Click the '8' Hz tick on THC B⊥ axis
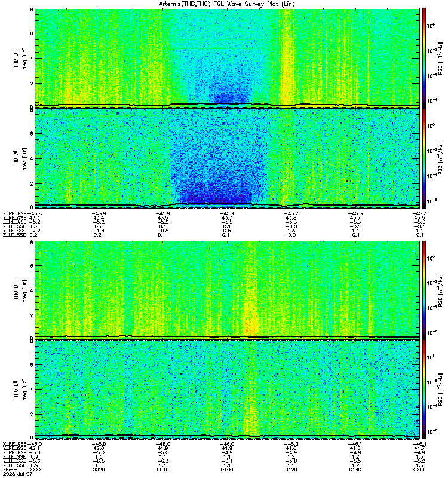 [x=32, y=243]
